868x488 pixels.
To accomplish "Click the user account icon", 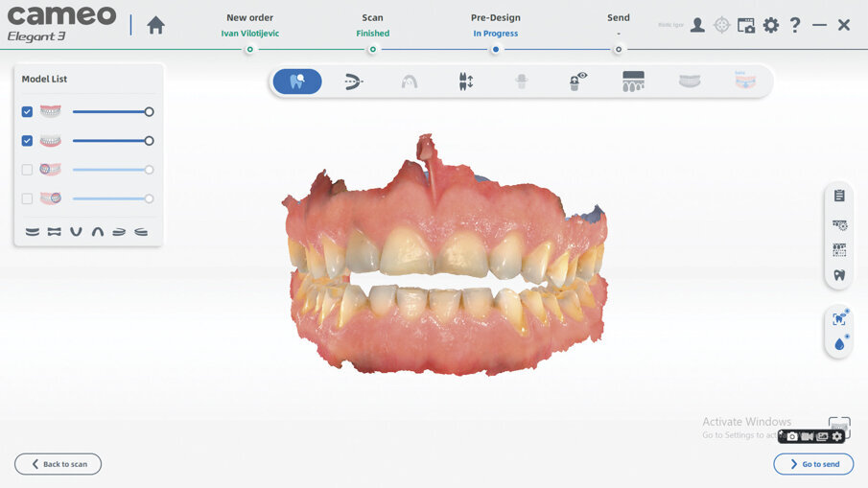I will 697,26.
